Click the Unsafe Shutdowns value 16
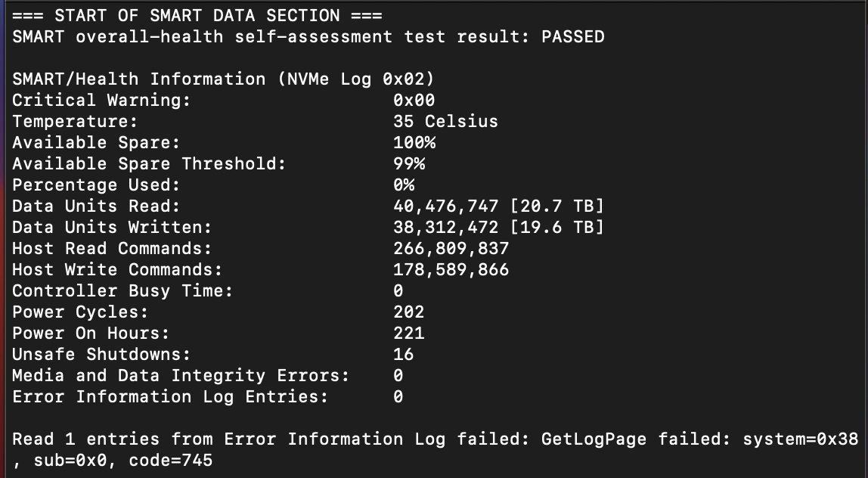 [404, 354]
